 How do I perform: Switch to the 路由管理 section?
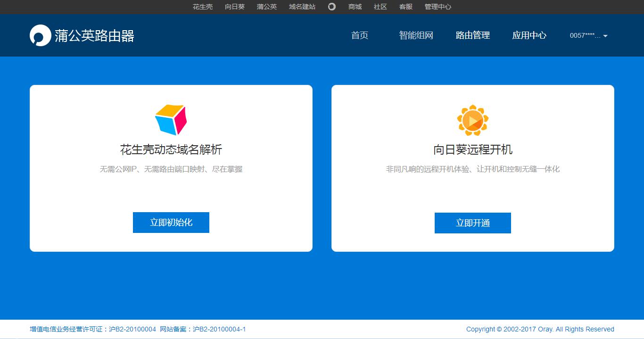472,35
